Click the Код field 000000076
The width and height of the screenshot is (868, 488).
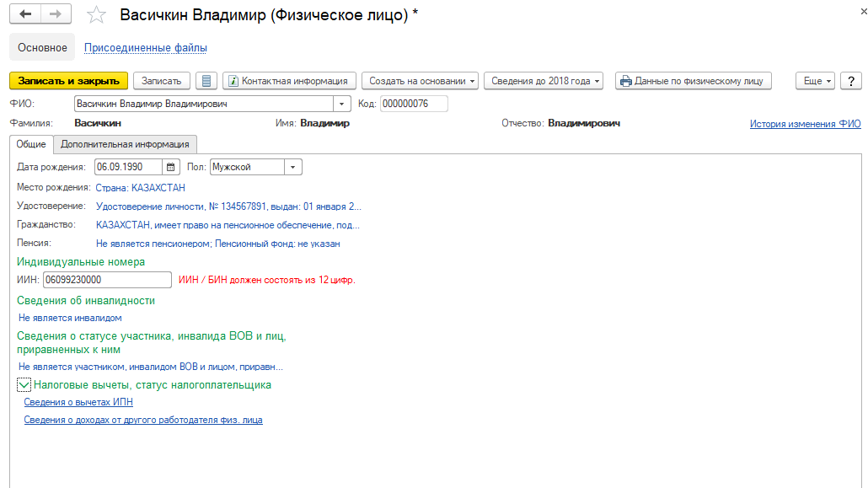414,104
